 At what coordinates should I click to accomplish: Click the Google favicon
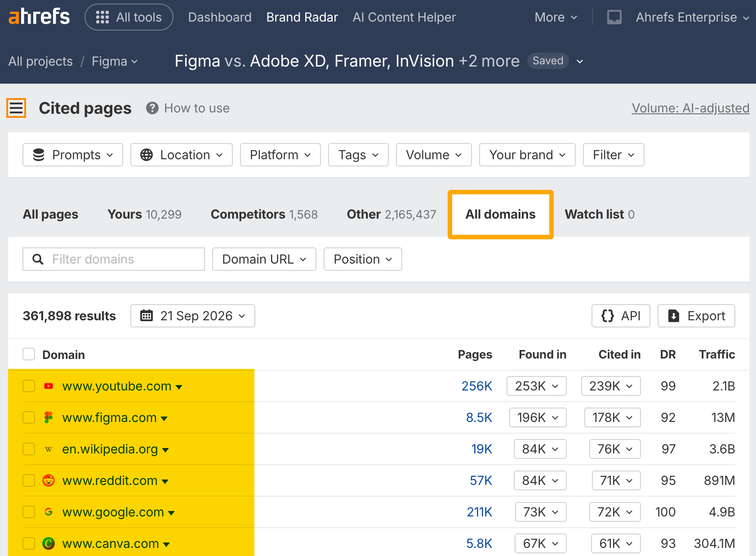point(49,512)
